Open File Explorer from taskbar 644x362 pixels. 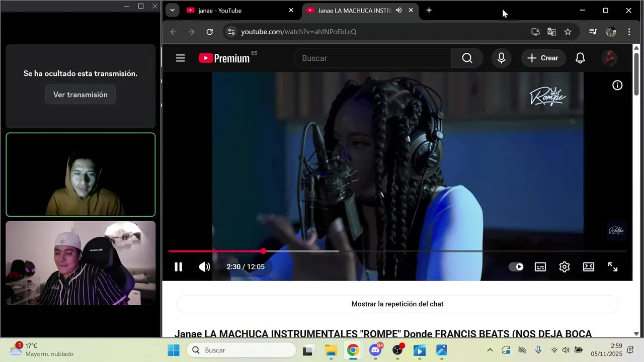[x=331, y=350]
